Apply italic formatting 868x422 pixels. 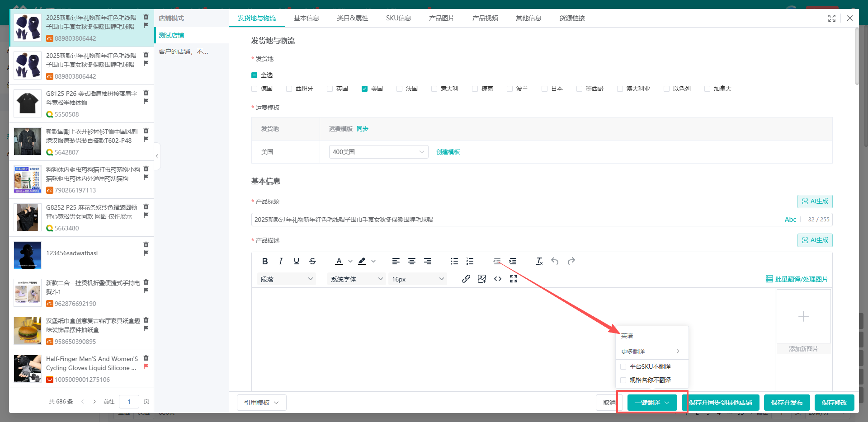tap(281, 261)
